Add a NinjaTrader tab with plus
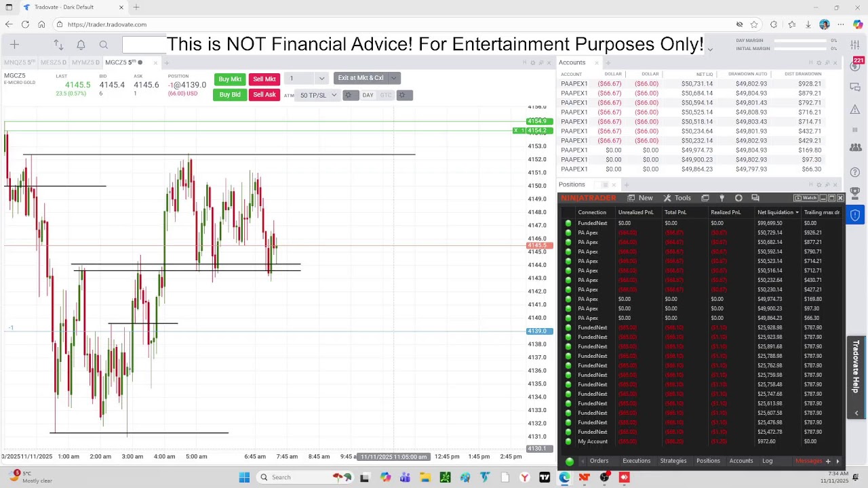 [x=827, y=462]
